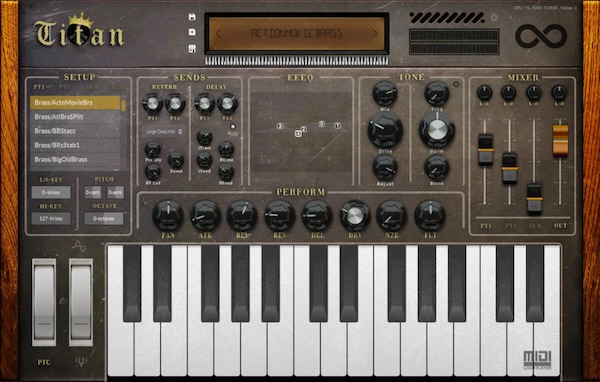Click the Drive knob in Tone

click(385, 130)
